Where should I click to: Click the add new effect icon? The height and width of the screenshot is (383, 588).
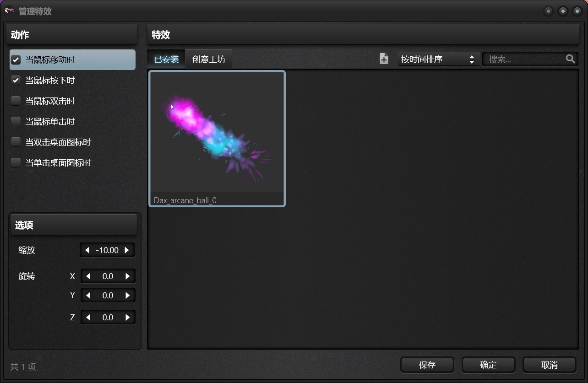(x=384, y=59)
